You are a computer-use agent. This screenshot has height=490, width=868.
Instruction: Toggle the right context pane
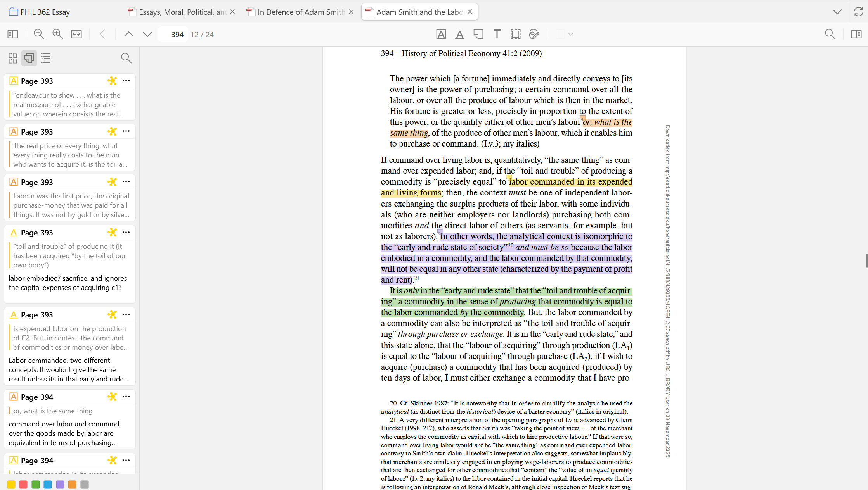tap(856, 34)
